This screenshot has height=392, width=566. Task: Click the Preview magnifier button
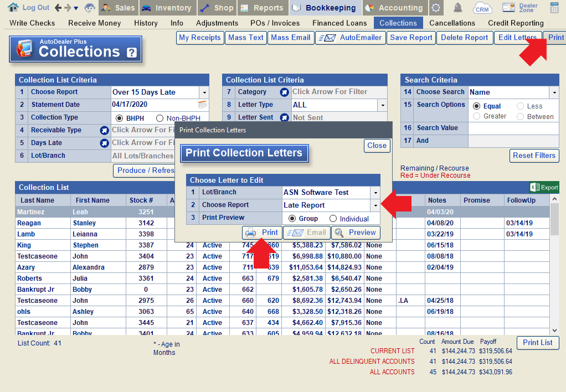click(x=356, y=233)
